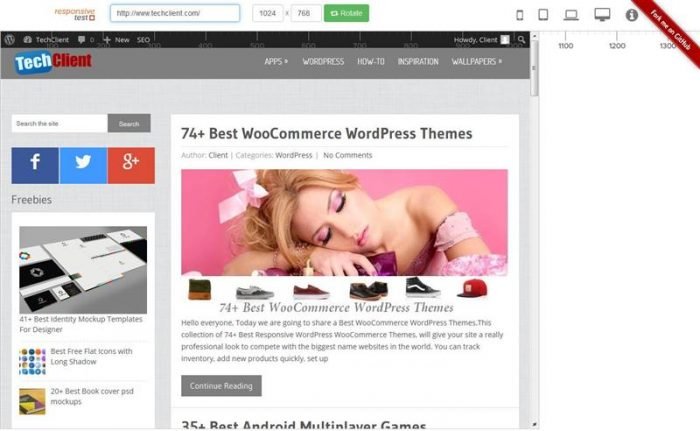Focus the Search the site field
The width and height of the screenshot is (700, 431).
[x=60, y=124]
